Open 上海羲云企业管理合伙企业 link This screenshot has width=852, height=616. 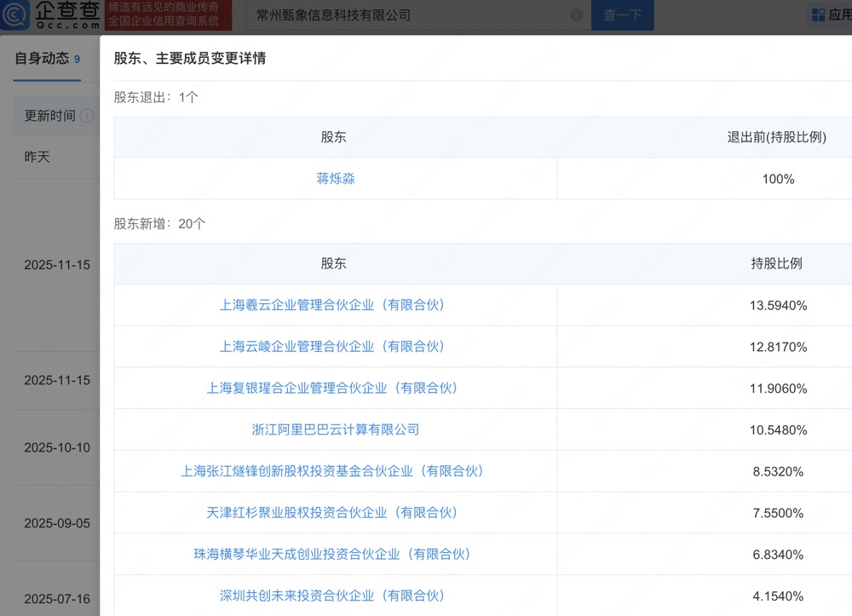[332, 305]
